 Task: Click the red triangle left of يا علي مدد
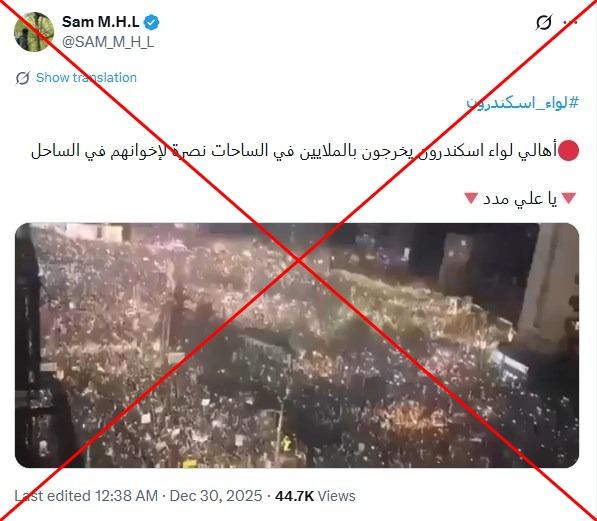[471, 198]
